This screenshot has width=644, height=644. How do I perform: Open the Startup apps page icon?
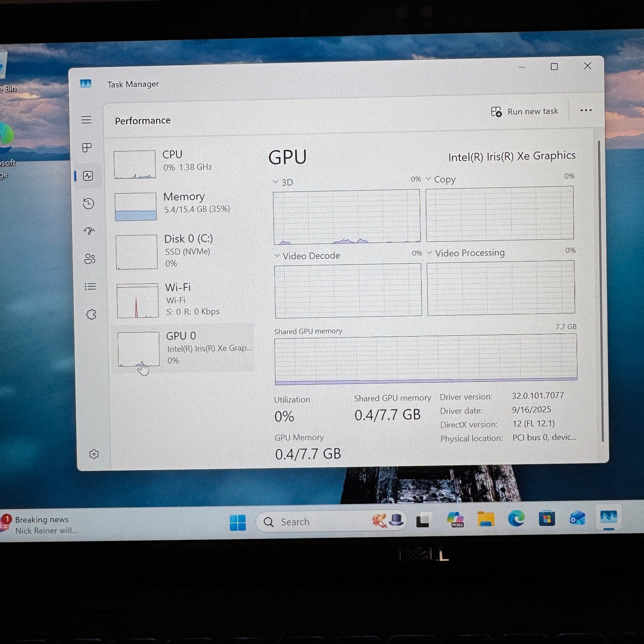(89, 231)
